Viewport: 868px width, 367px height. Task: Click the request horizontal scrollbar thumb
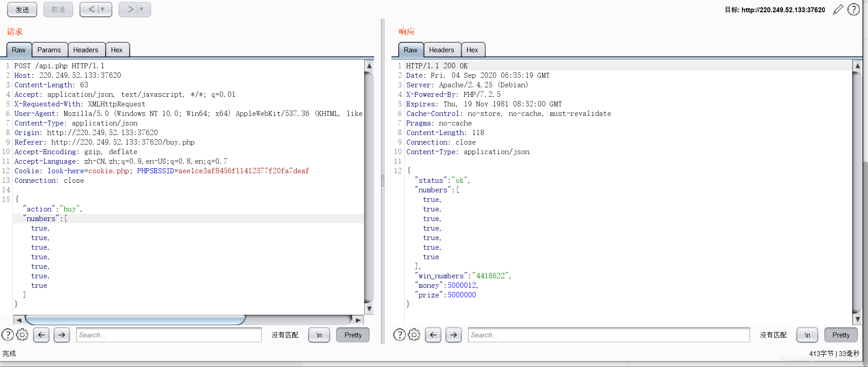click(135, 320)
